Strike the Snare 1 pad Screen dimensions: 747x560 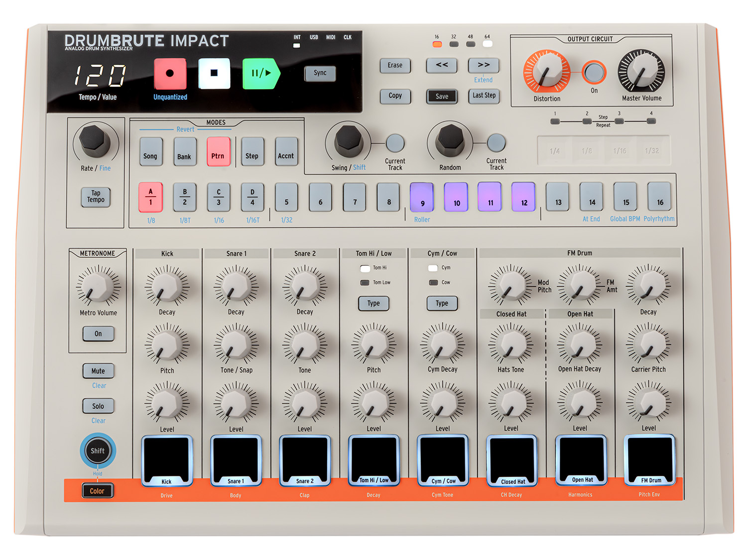(x=236, y=460)
